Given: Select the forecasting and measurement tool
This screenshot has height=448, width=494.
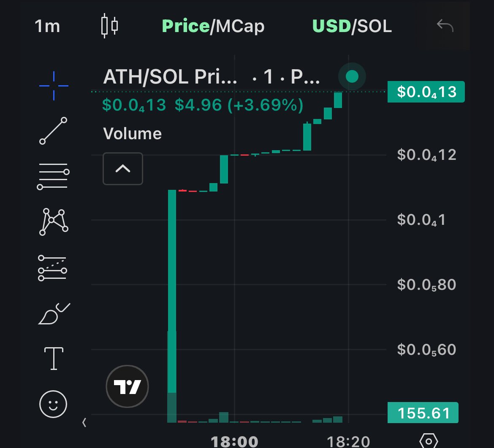Looking at the screenshot, I should 53,268.
